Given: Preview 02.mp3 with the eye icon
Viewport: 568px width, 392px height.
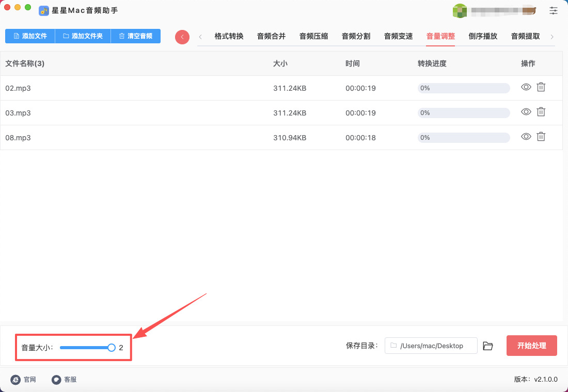Looking at the screenshot, I should [x=526, y=87].
